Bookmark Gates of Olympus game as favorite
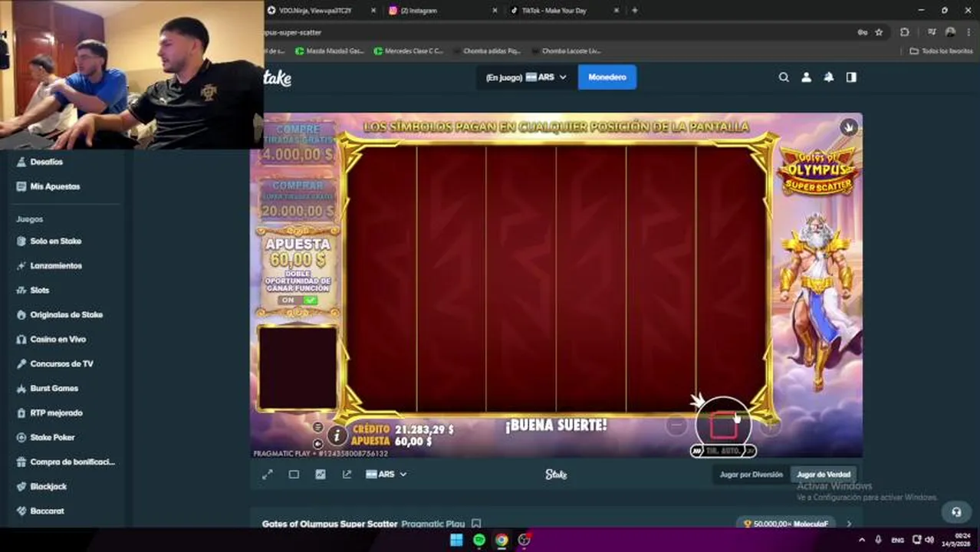The image size is (980, 552). point(476,524)
